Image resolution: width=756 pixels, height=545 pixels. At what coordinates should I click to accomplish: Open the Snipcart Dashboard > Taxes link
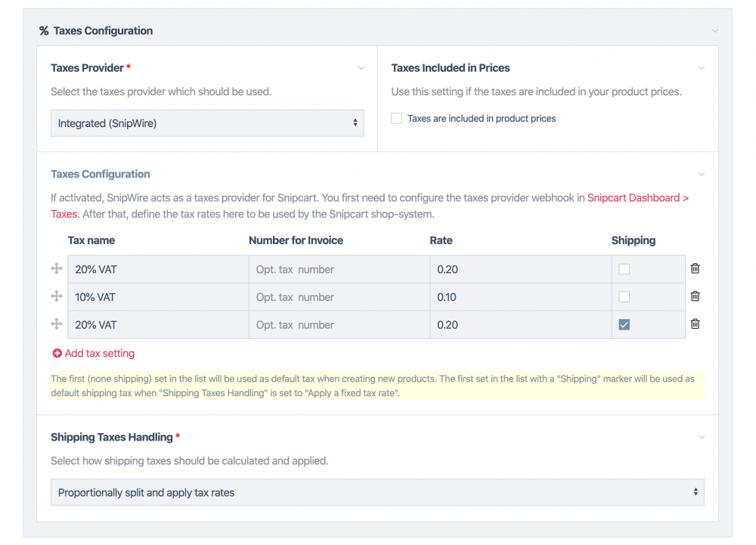click(x=637, y=198)
